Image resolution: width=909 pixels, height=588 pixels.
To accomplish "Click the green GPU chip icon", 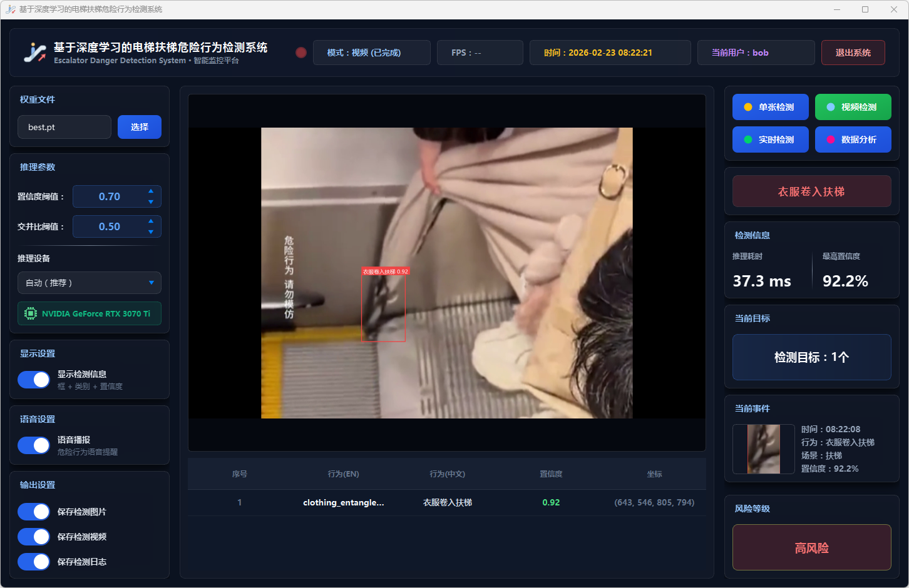I will coord(31,313).
